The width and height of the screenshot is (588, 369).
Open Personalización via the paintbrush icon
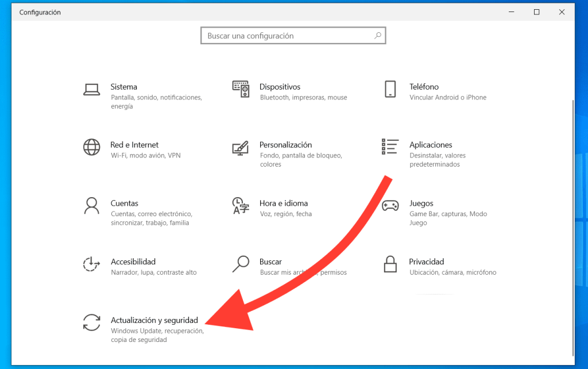pos(241,148)
